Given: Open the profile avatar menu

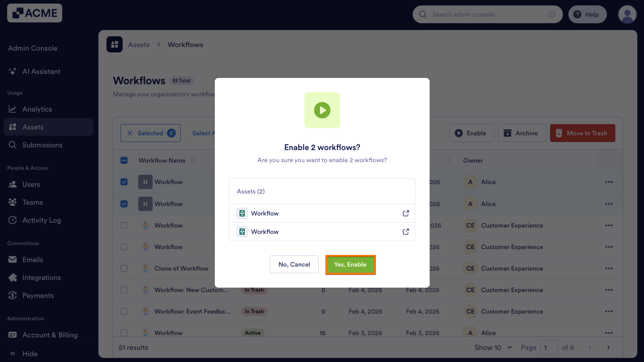Looking at the screenshot, I should click(x=627, y=14).
